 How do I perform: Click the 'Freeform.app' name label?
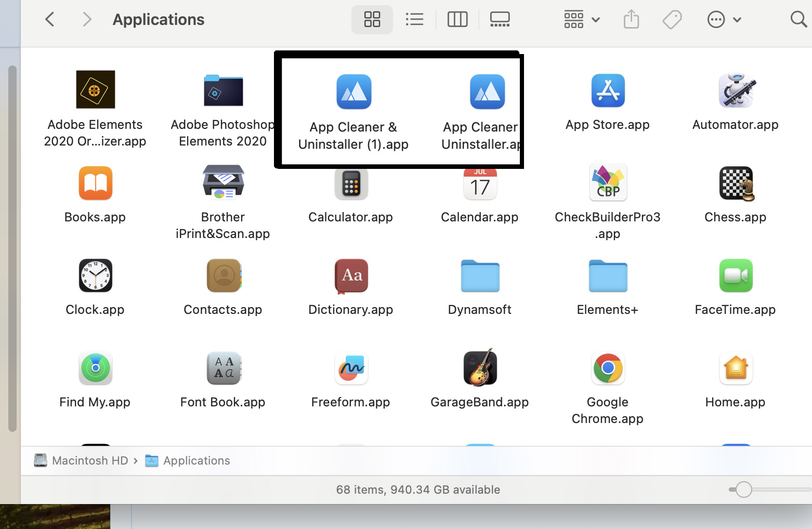pyautogui.click(x=350, y=402)
